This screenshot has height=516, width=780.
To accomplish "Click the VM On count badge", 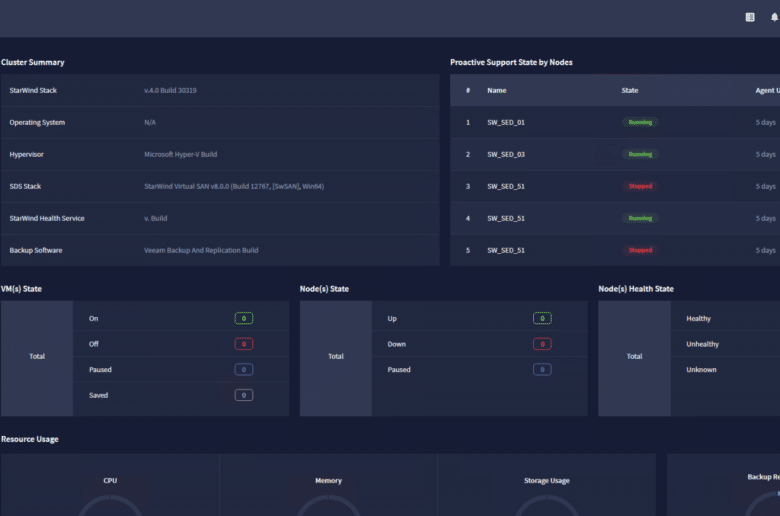I will 244,318.
